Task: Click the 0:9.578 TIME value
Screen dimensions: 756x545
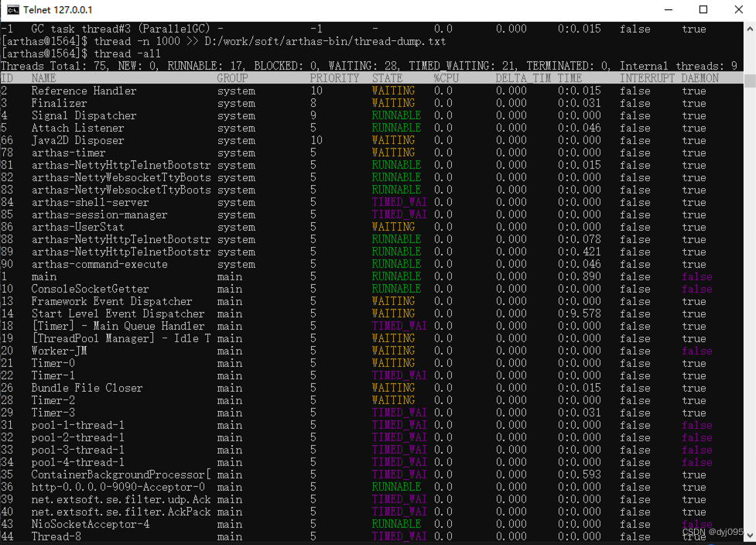Action: (x=579, y=314)
